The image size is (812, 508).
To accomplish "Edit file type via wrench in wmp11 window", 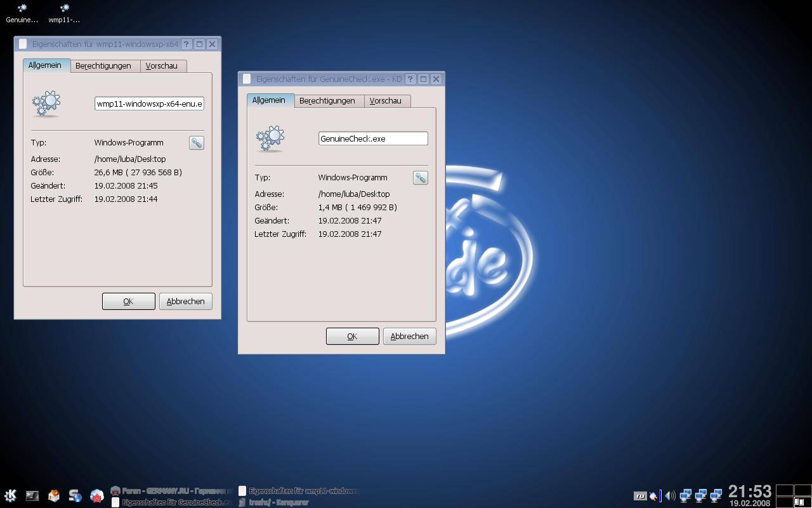I will [x=197, y=143].
